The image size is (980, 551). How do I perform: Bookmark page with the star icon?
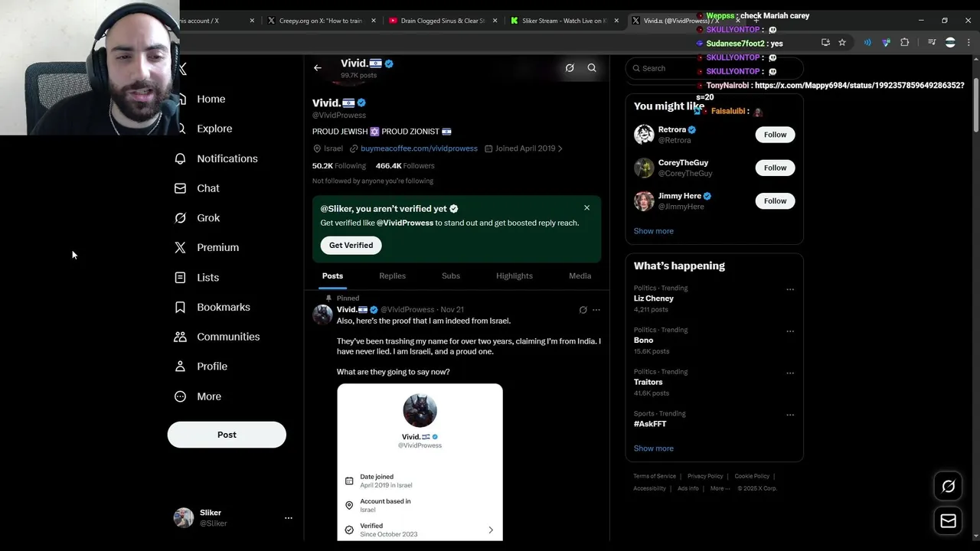pyautogui.click(x=842, y=43)
